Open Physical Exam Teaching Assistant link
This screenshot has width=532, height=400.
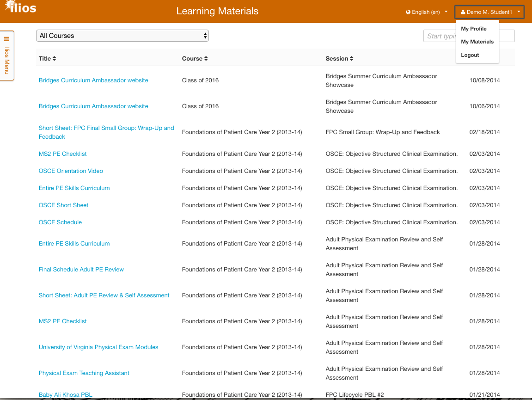(x=84, y=373)
